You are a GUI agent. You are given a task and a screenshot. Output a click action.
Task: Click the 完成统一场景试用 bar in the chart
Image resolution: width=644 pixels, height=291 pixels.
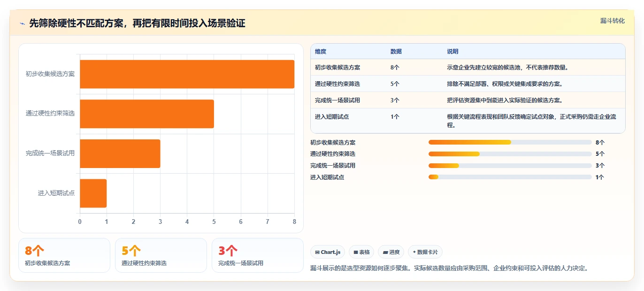tap(120, 153)
